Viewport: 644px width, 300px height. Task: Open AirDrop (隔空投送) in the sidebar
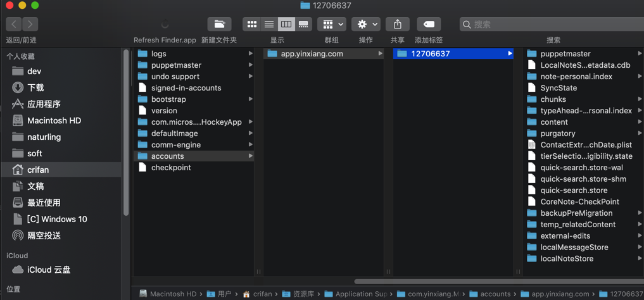(61, 235)
